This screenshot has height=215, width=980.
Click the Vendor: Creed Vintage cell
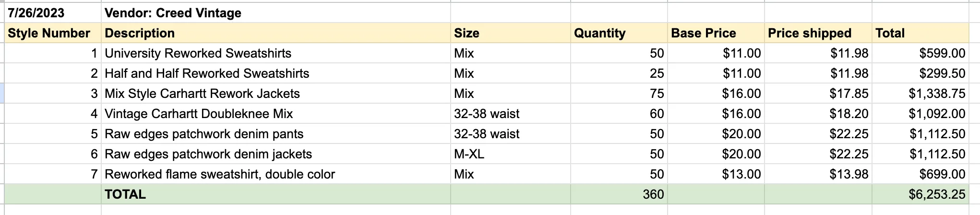276,13
